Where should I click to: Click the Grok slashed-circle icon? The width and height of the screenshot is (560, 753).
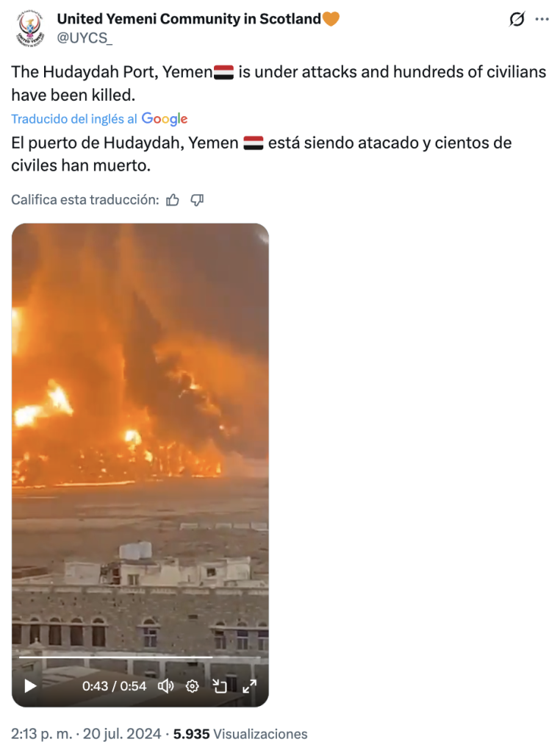click(x=517, y=19)
